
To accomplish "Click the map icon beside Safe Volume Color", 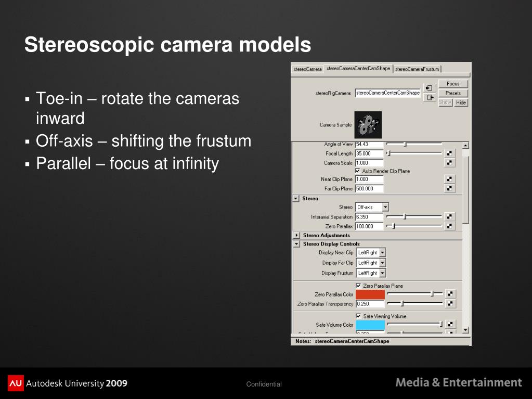I will coord(450,325).
